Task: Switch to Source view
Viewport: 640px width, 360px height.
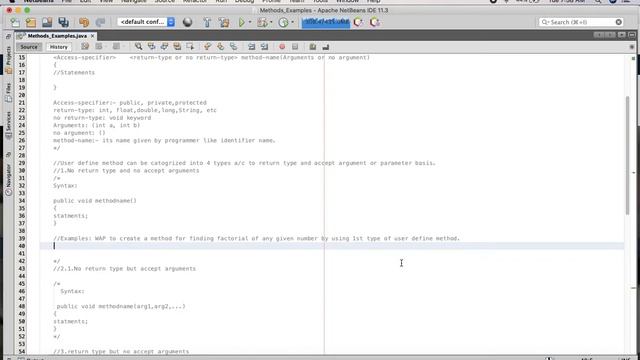Action: click(29, 47)
